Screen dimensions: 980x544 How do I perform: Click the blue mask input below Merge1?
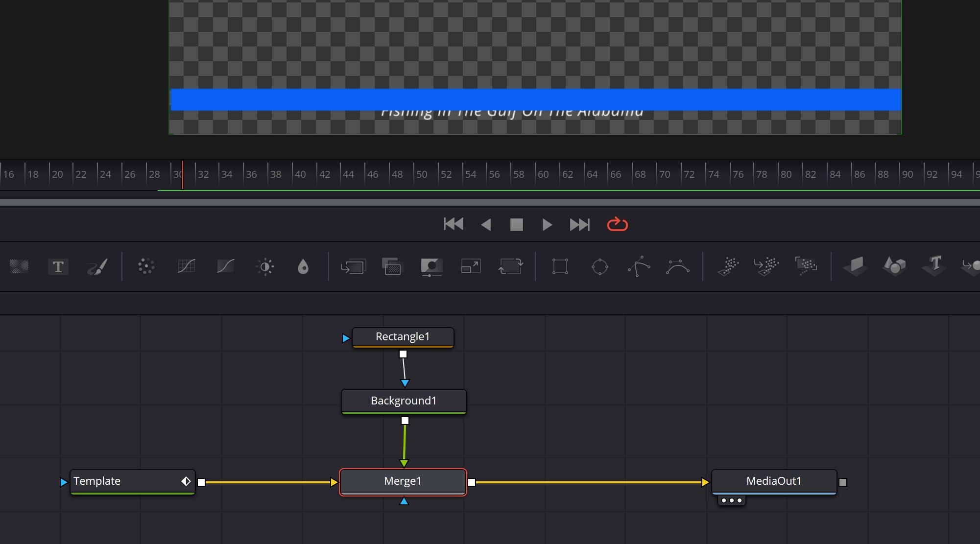click(404, 501)
